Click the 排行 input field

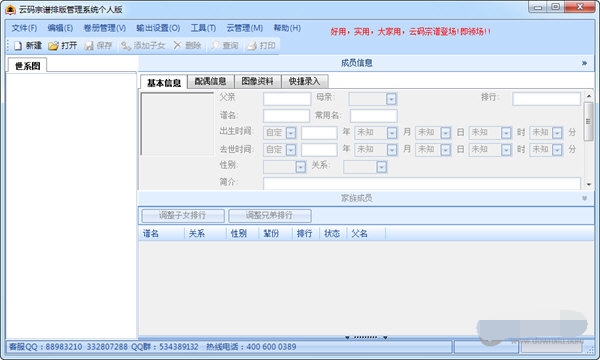pos(546,99)
